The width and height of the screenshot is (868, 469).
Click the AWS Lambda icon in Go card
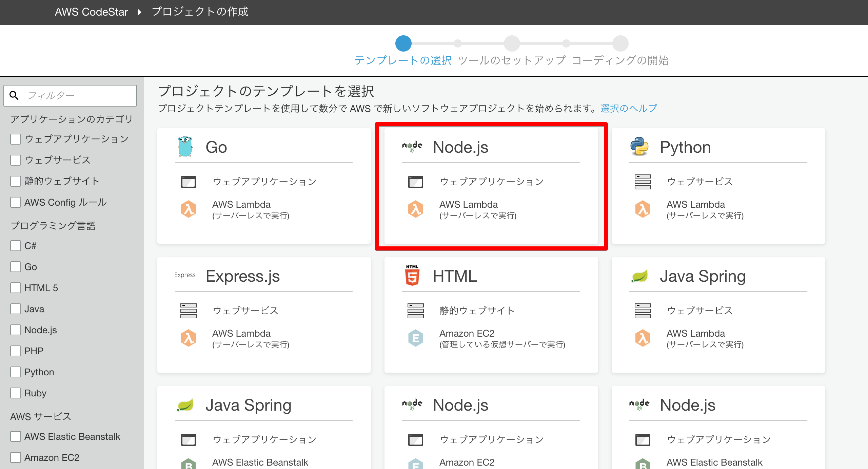tap(189, 209)
